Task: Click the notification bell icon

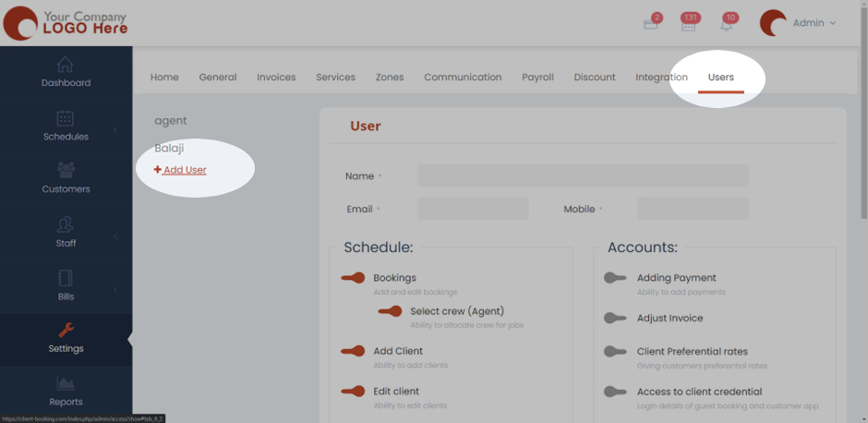Action: [726, 25]
